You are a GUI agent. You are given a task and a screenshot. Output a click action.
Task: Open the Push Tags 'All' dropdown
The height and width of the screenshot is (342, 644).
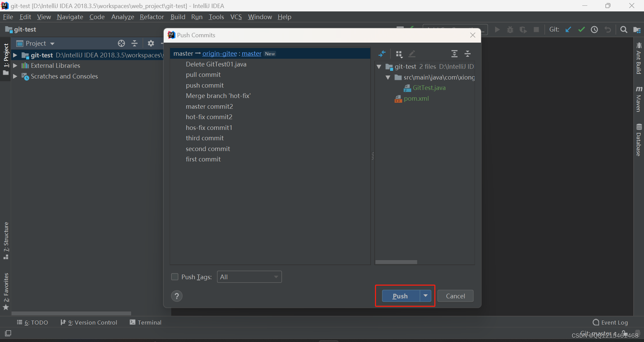coord(249,277)
